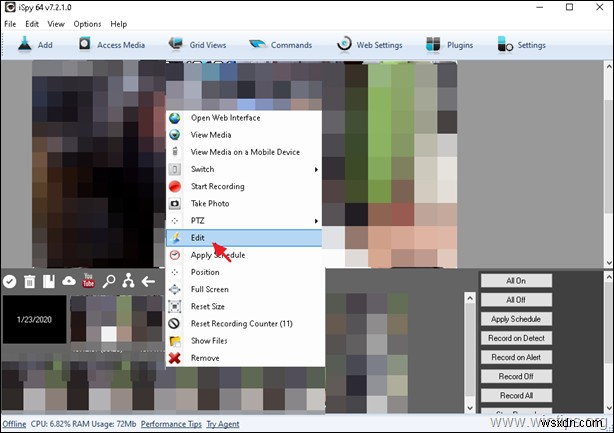Open the Help menu
Image resolution: width=614 pixels, height=433 pixels.
pyautogui.click(x=119, y=24)
